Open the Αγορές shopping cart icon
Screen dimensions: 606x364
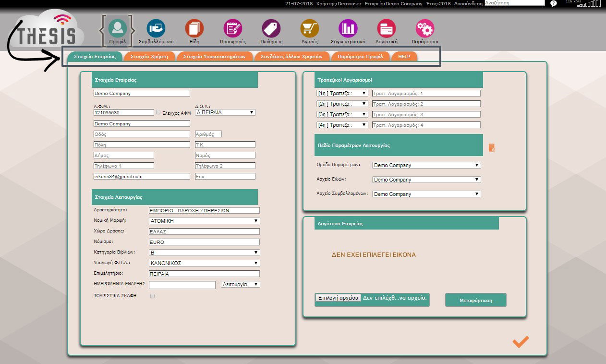point(310,29)
